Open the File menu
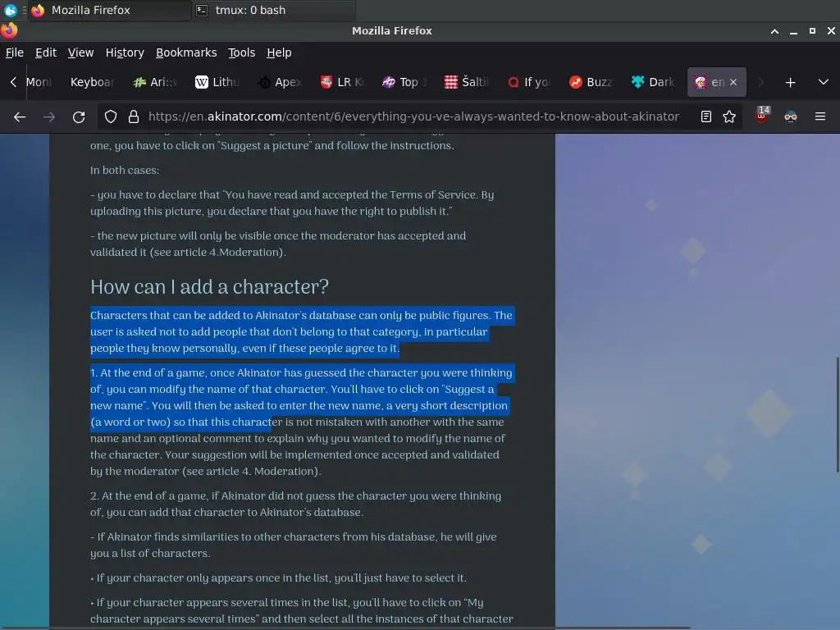 pos(15,53)
